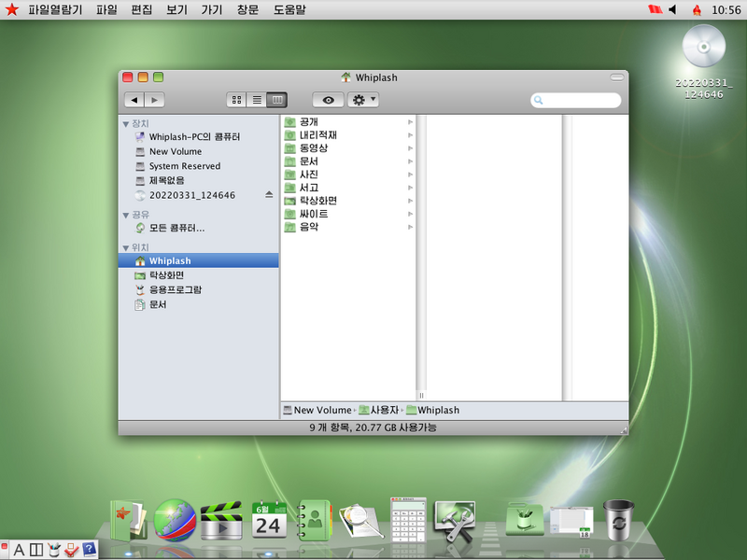Open the calendar app in dock
Image resolution: width=747 pixels, height=560 pixels.
click(269, 521)
